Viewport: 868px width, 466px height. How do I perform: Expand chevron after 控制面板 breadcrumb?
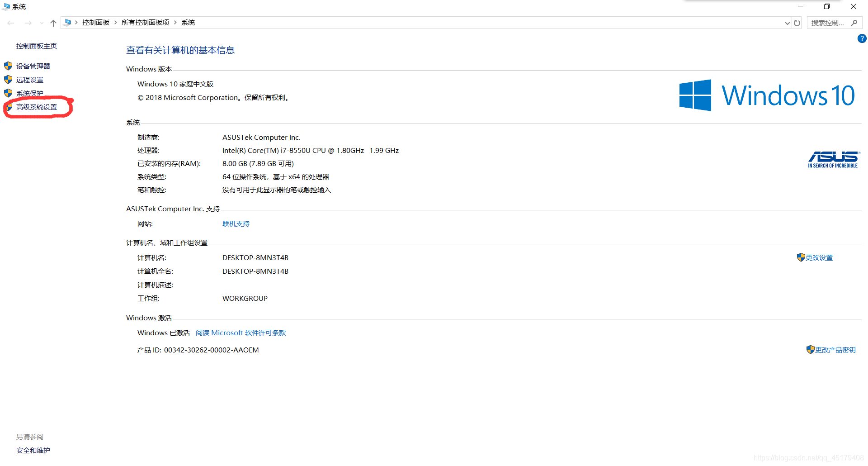[116, 22]
